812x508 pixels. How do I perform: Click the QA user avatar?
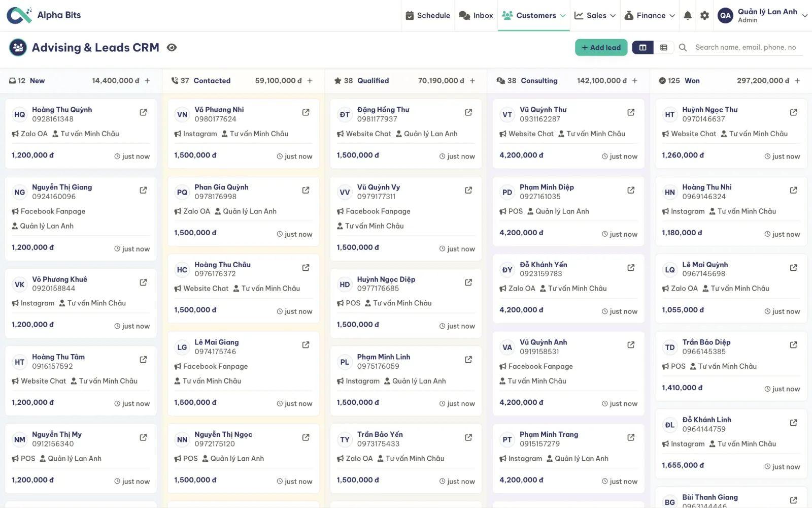tap(725, 15)
